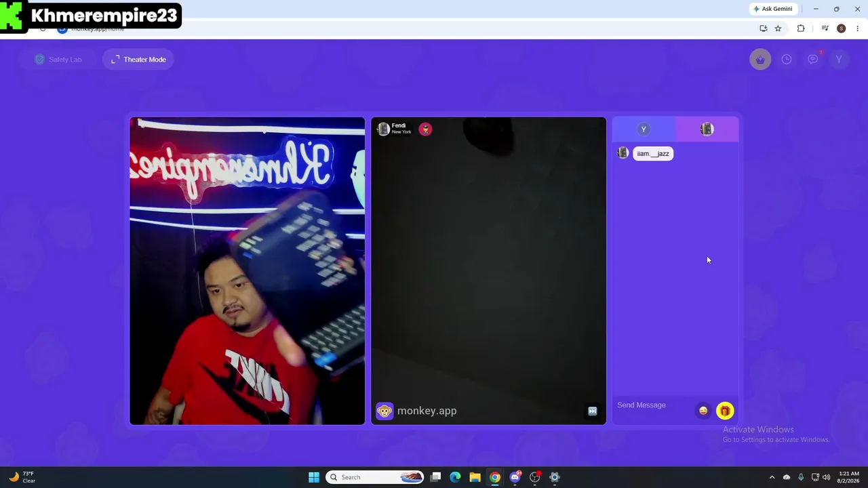The height and width of the screenshot is (488, 868).
Task: Open the gear app on the taskbar
Action: click(x=555, y=477)
